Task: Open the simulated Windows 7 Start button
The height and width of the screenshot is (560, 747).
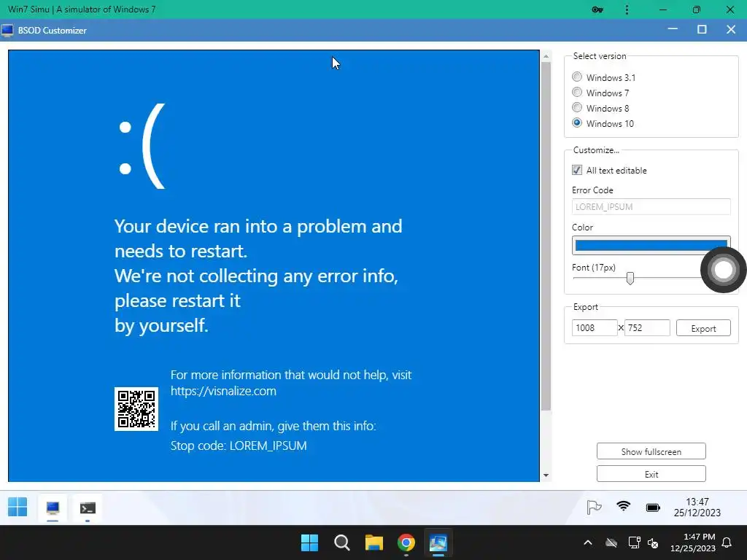Action: coord(18,507)
